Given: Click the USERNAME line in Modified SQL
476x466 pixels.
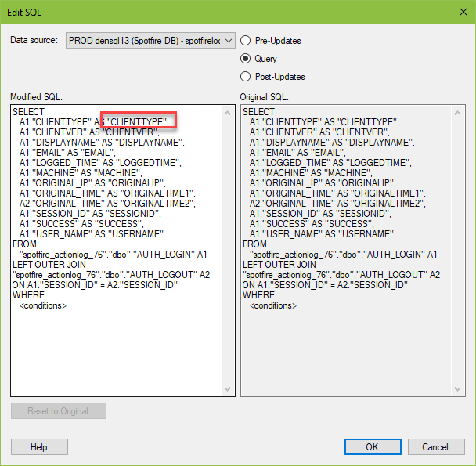Looking at the screenshot, I should pyautogui.click(x=92, y=234).
